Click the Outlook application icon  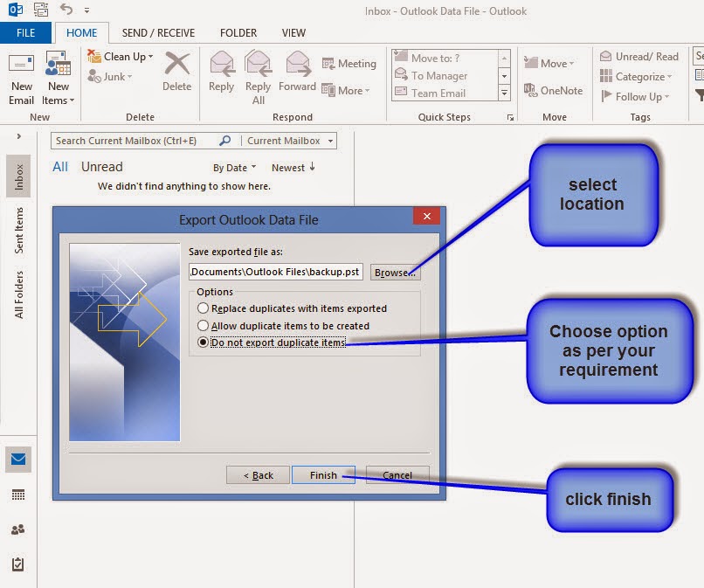tap(16, 9)
